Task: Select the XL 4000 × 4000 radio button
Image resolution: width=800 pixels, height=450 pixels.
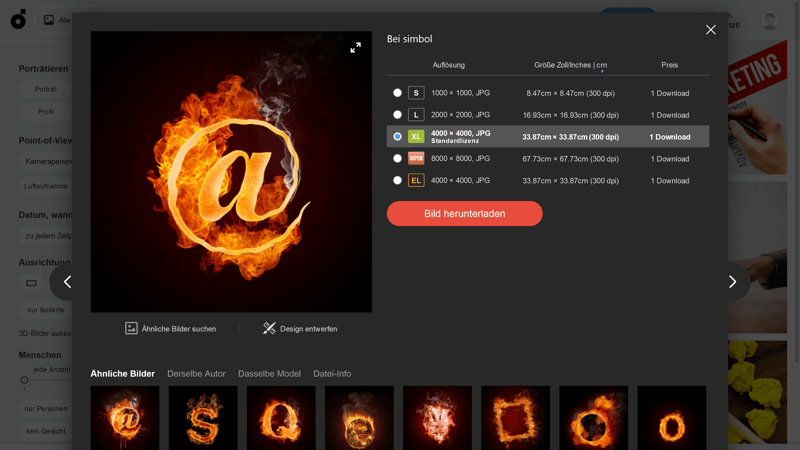Action: click(397, 137)
